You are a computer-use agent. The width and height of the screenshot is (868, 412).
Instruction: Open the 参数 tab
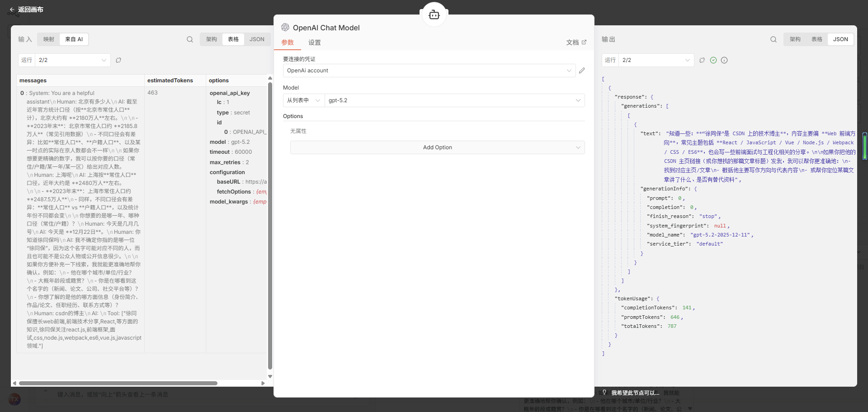(x=288, y=43)
